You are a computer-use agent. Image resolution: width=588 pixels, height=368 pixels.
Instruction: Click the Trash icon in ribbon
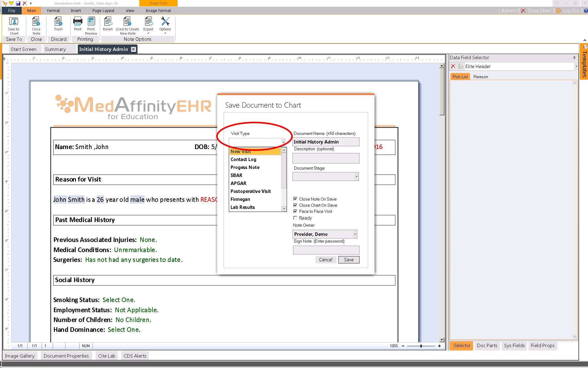coord(58,22)
